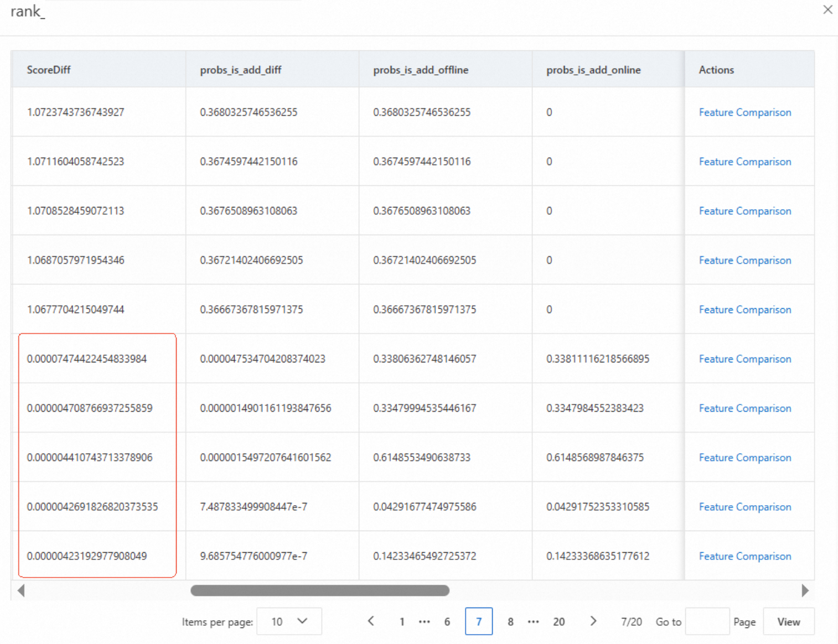Click the probs_is_add_diff column header
Viewport: 838px width, 644px height.
tap(272, 70)
